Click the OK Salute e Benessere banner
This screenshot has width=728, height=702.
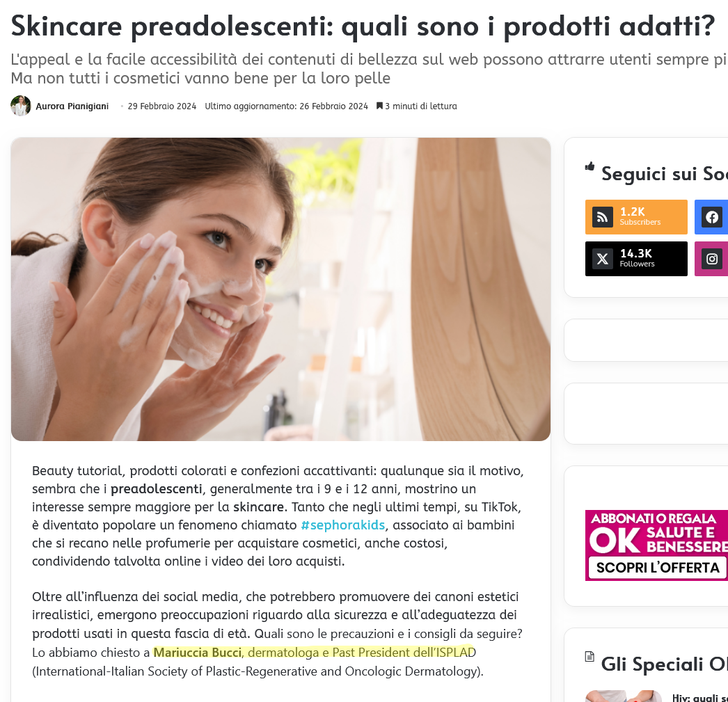coord(656,545)
